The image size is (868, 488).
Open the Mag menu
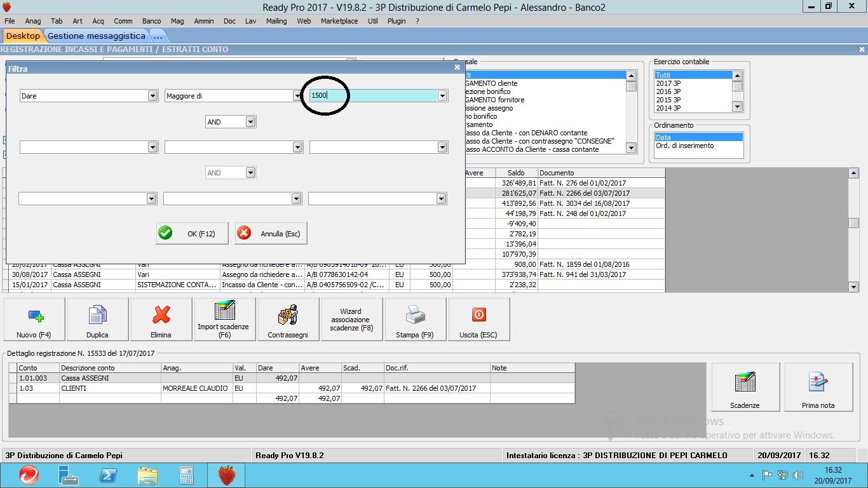point(177,21)
